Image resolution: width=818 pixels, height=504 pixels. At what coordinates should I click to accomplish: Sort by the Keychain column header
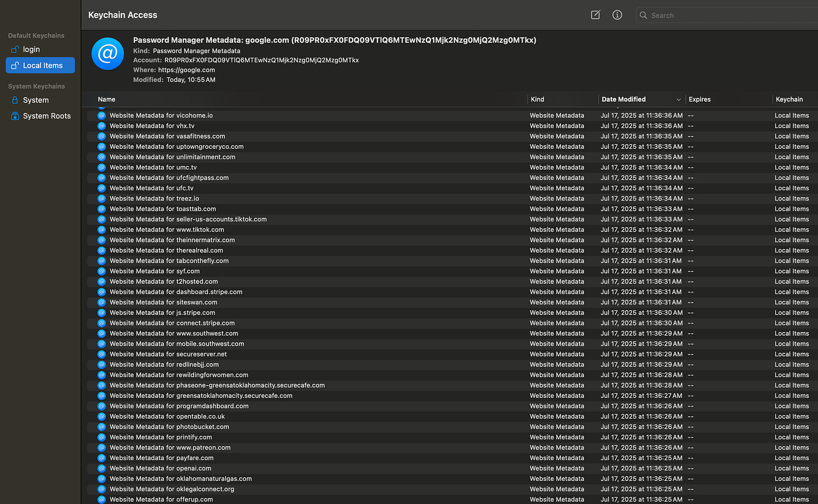(789, 99)
